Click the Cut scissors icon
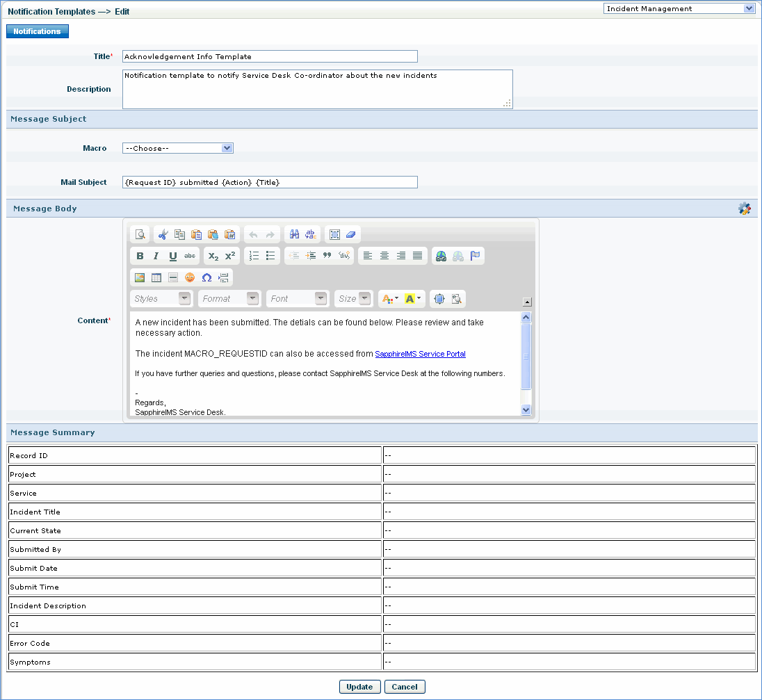The height and width of the screenshot is (700, 762). (x=163, y=234)
